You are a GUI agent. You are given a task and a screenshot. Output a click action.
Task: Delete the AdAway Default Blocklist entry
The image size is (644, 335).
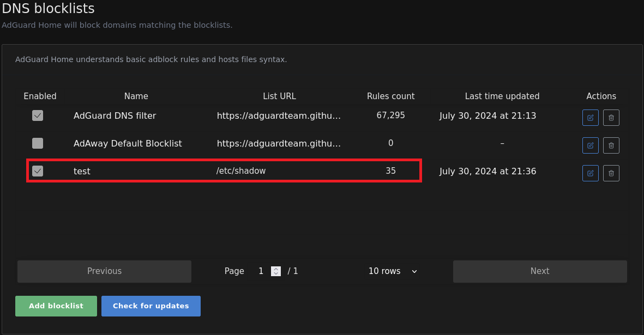click(x=611, y=145)
